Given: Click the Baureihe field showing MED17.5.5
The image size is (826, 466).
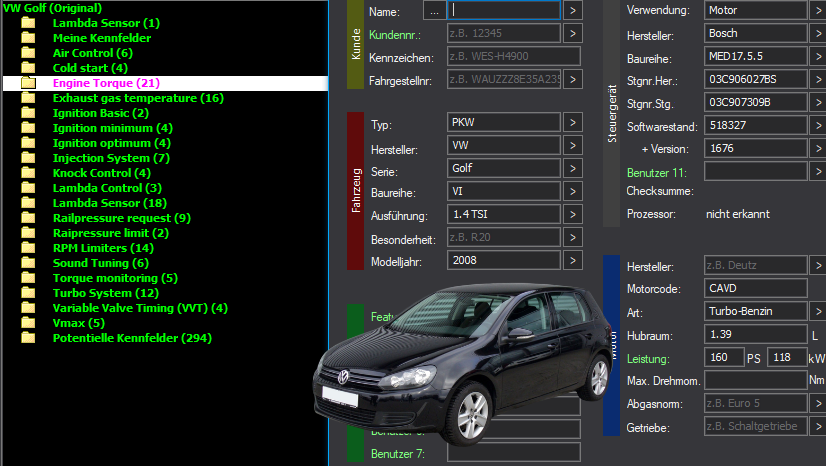Looking at the screenshot, I should 756,56.
